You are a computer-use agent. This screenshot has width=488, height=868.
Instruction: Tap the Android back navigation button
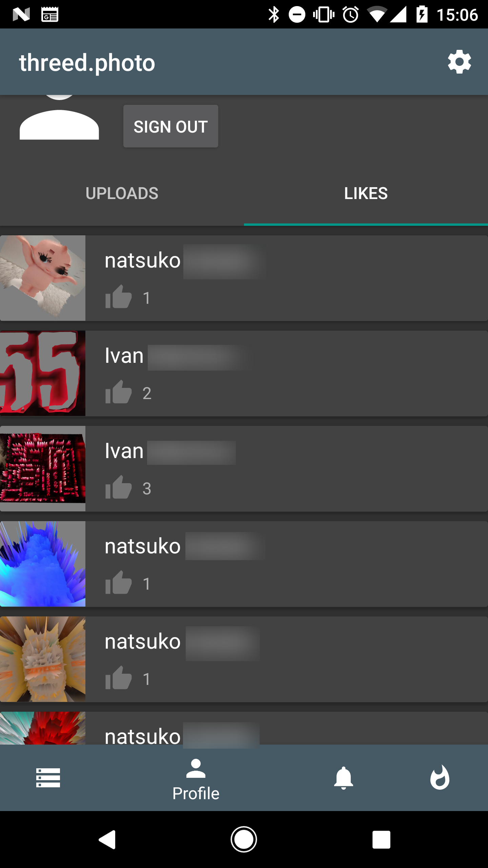107,840
